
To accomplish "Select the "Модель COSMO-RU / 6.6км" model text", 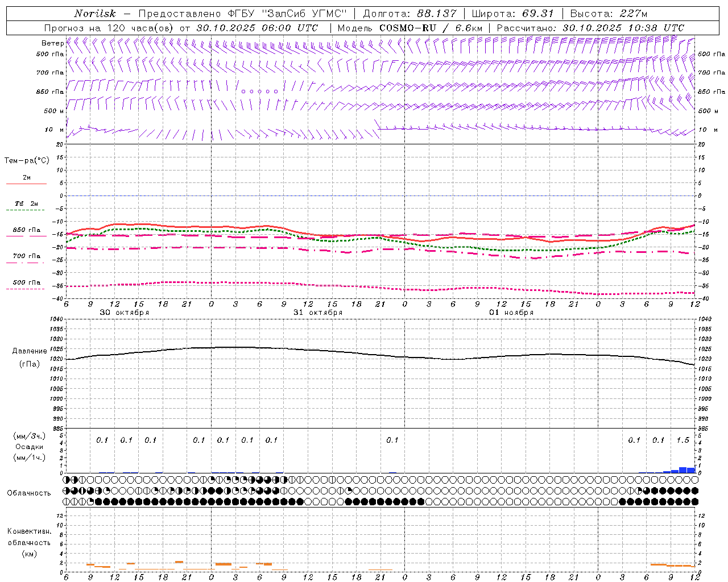I will tap(409, 28).
